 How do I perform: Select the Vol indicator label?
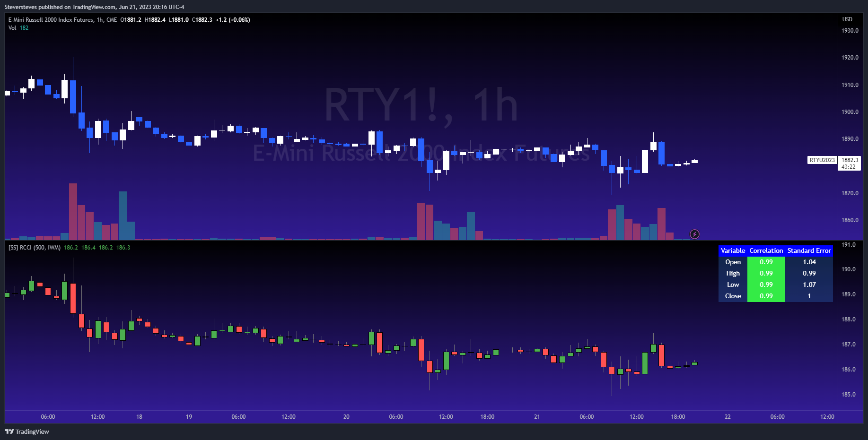(12, 28)
